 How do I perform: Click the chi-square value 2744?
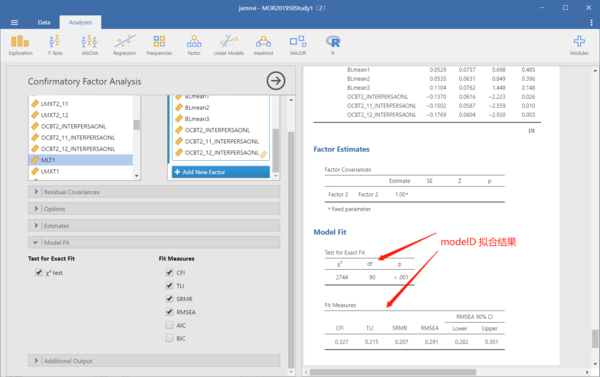pos(342,277)
